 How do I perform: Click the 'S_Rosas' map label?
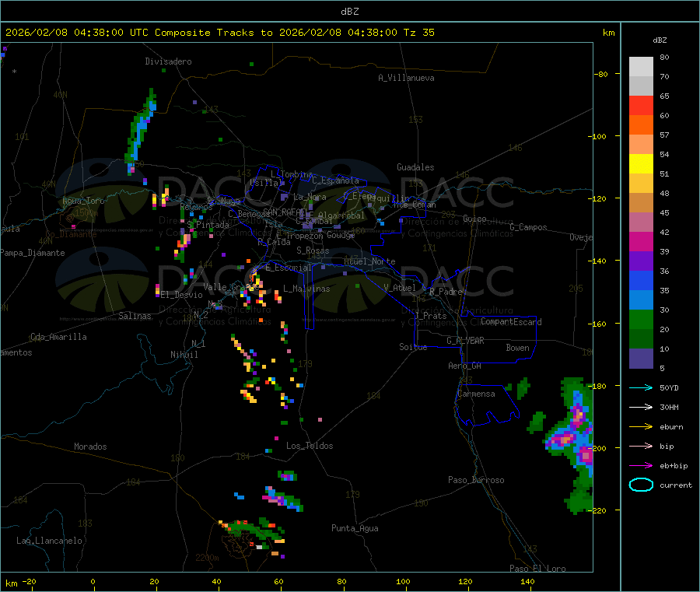[313, 250]
